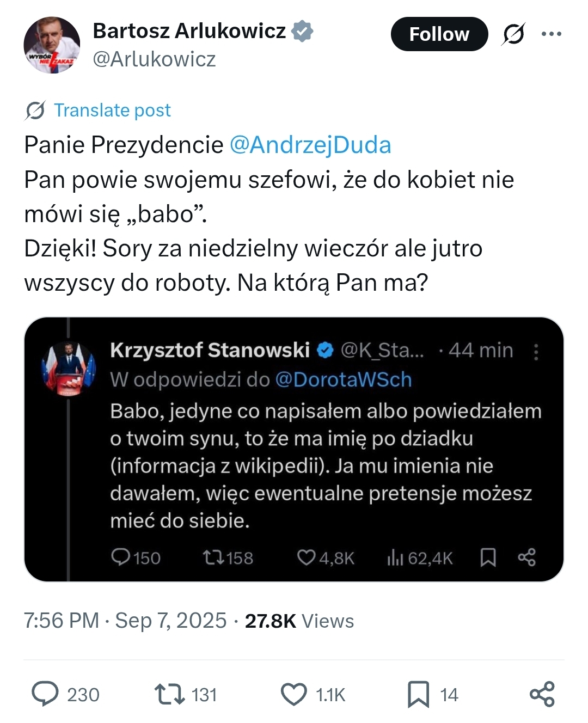Click the quoted post's share icon
The width and height of the screenshot is (588, 723).
click(526, 557)
